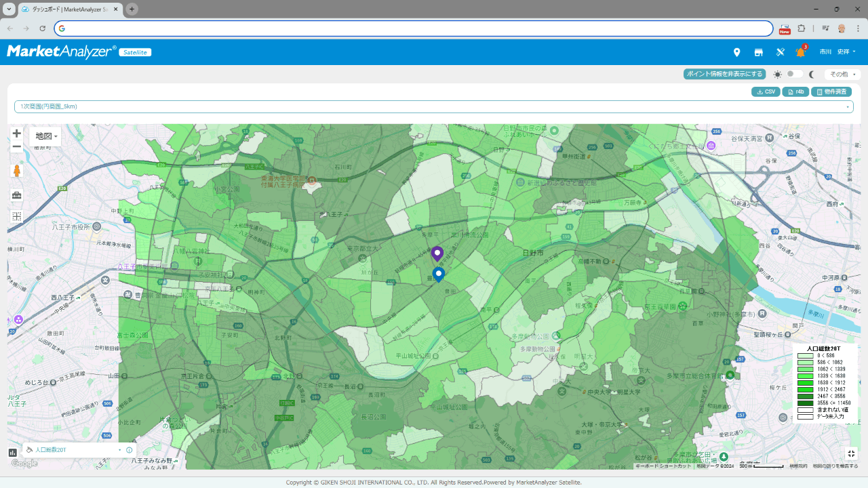868x488 pixels.
Task: Click the moon dark-mode icon
Action: point(812,75)
